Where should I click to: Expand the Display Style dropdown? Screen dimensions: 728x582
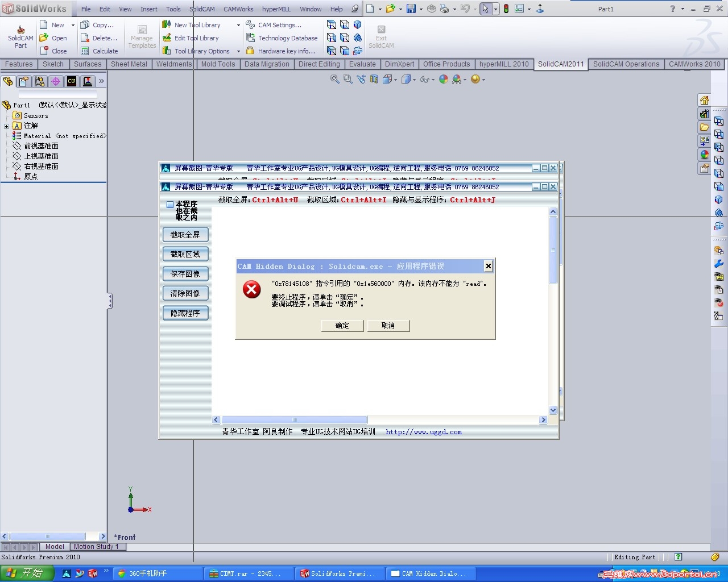[415, 80]
